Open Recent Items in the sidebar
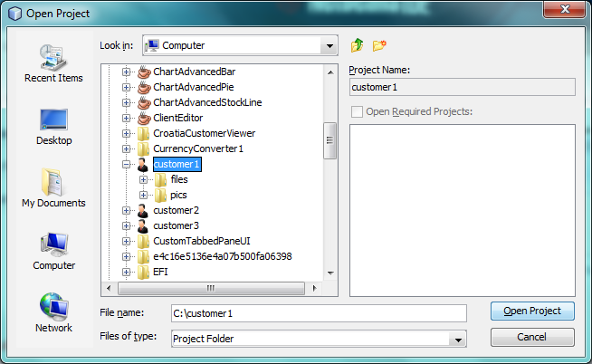Image resolution: width=592 pixels, height=364 pixels. 53,63
